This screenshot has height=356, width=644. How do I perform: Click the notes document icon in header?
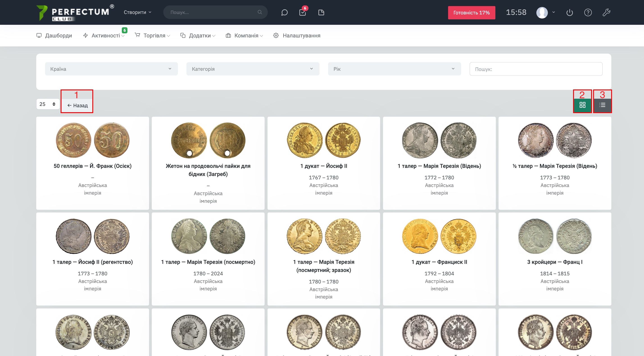[x=321, y=13]
